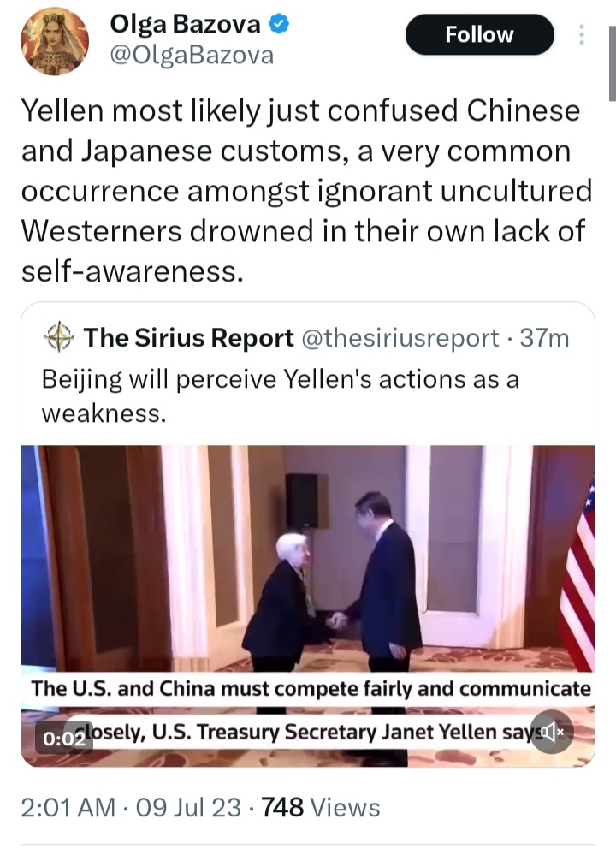Click the Olga Bazova display name
The width and height of the screenshot is (616, 849).
(185, 24)
